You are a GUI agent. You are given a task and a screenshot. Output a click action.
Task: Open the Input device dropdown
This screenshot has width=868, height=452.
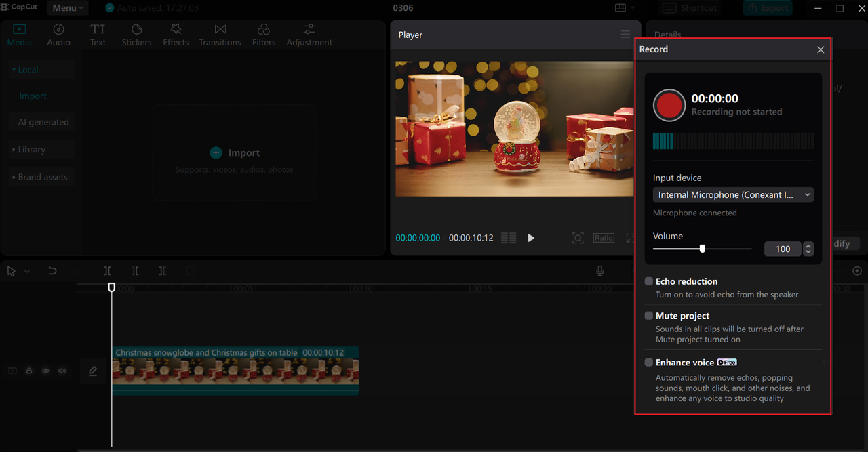(733, 194)
